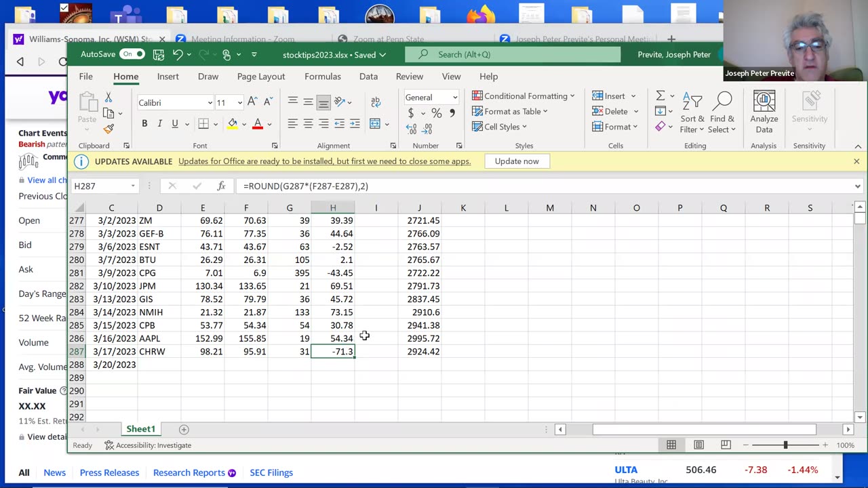
Task: Add a new sheet with plus icon
Action: point(184,429)
